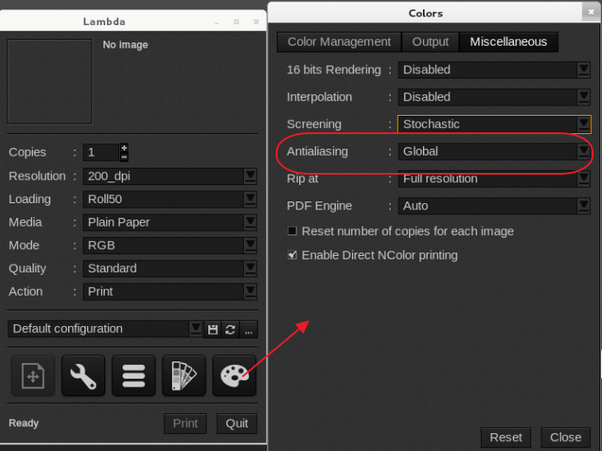The height and width of the screenshot is (451, 602).
Task: Click the three-bar list icon
Action: click(x=133, y=376)
